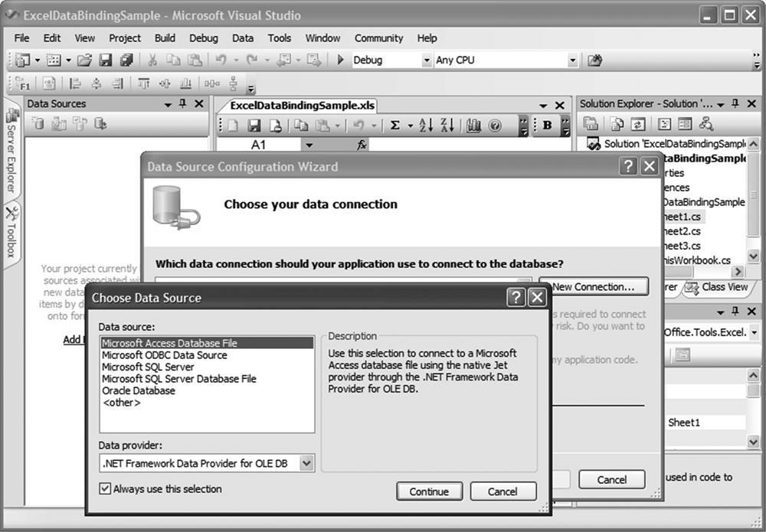Click the Save icon in main toolbar

tap(106, 60)
